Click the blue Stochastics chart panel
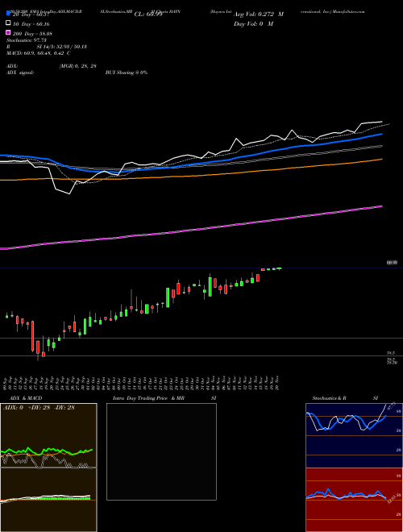 [x=354, y=435]
